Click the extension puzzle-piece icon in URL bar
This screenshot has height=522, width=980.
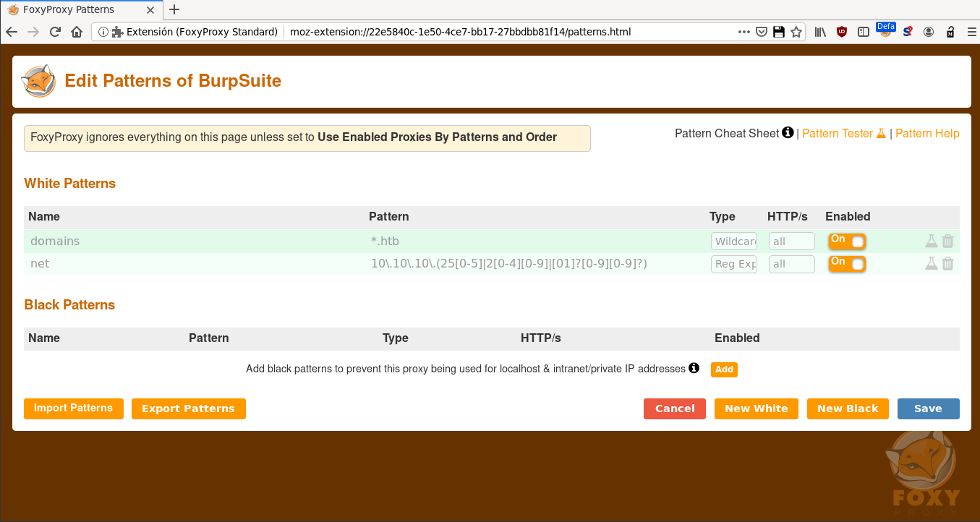(x=117, y=32)
